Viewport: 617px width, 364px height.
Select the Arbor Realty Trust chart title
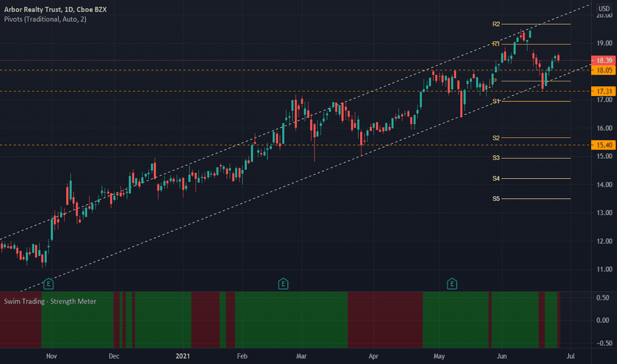(55, 9)
